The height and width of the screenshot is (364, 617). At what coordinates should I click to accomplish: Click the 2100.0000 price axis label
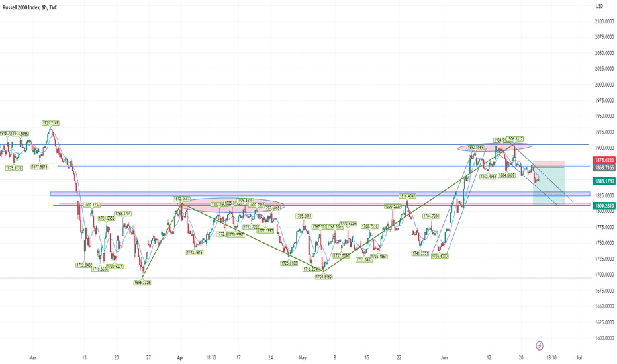click(x=604, y=21)
